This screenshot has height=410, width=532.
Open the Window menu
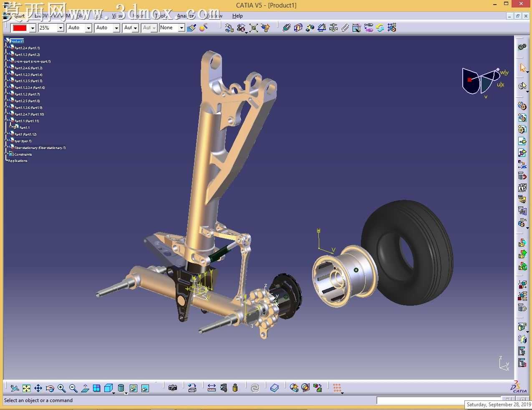(x=214, y=16)
